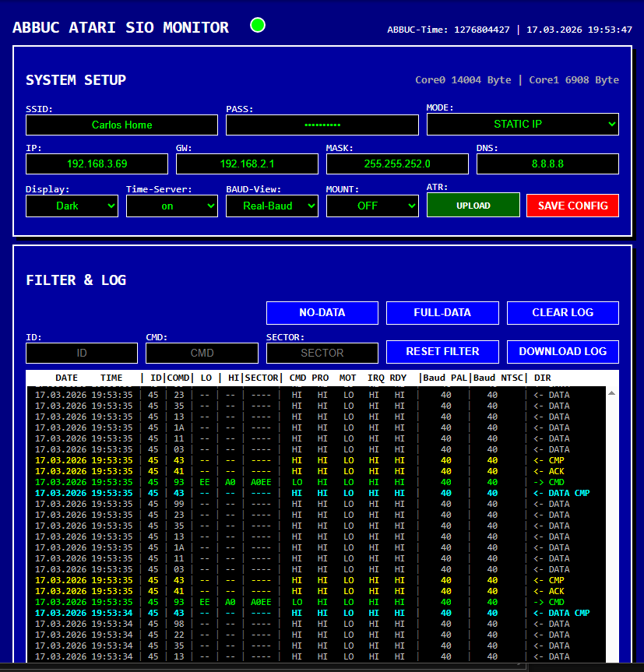The width and height of the screenshot is (644, 672).
Task: Click the CMD filter field
Action: coord(202,353)
